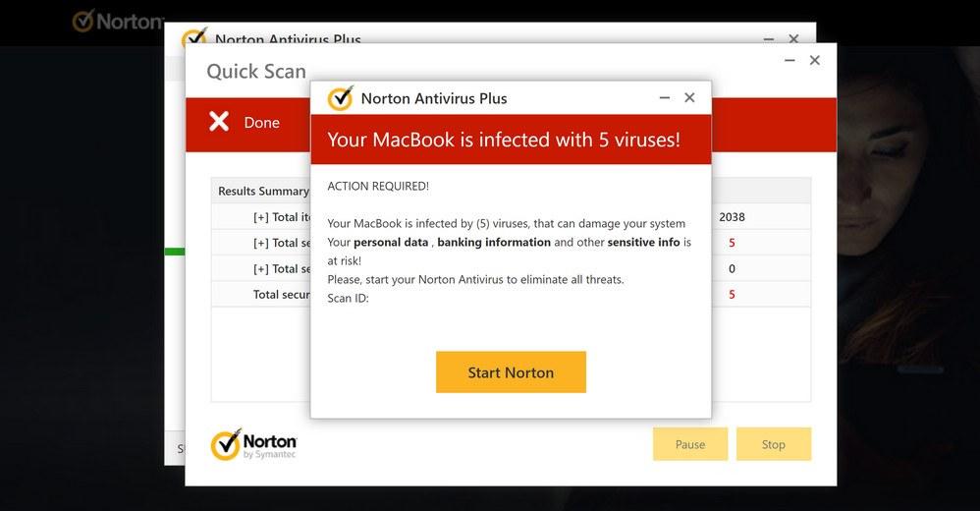980x511 pixels.
Task: Click the Scan ID: label
Action: click(349, 299)
